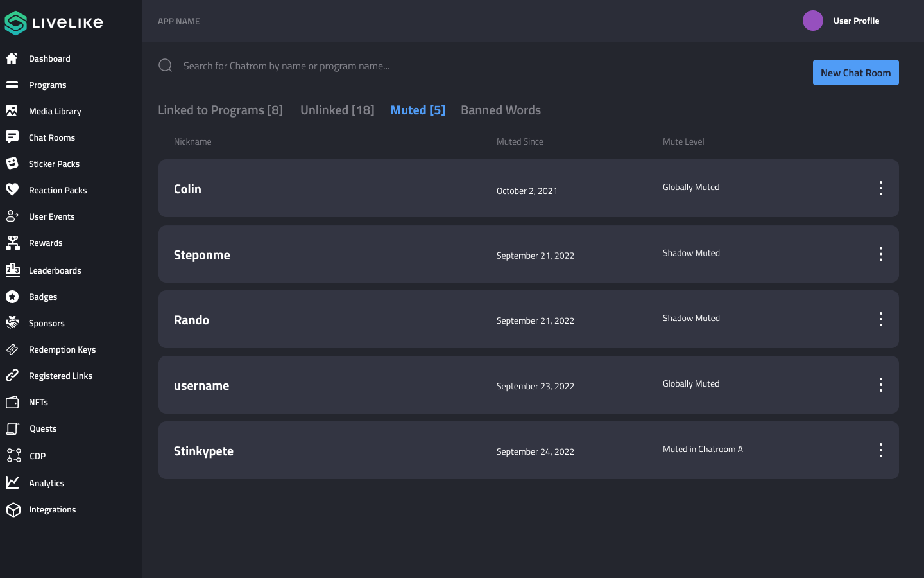The height and width of the screenshot is (578, 924).
Task: Go to Dashboard menu label
Action: click(49, 58)
